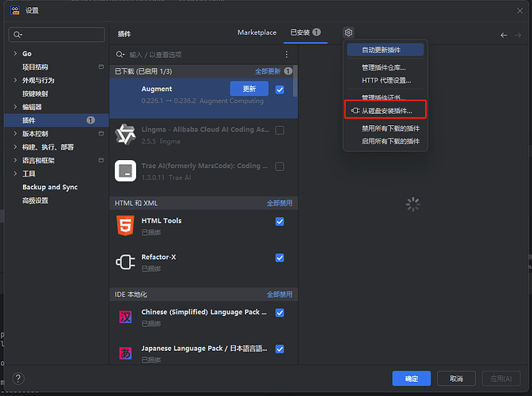Click the 更新 button for Augment
Viewport: 532px width, 396px height.
(249, 89)
